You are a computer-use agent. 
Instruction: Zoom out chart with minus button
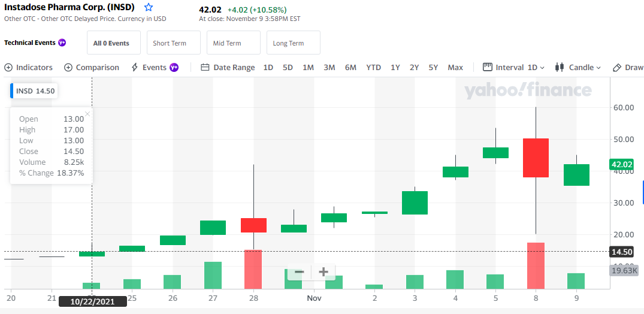click(300, 272)
